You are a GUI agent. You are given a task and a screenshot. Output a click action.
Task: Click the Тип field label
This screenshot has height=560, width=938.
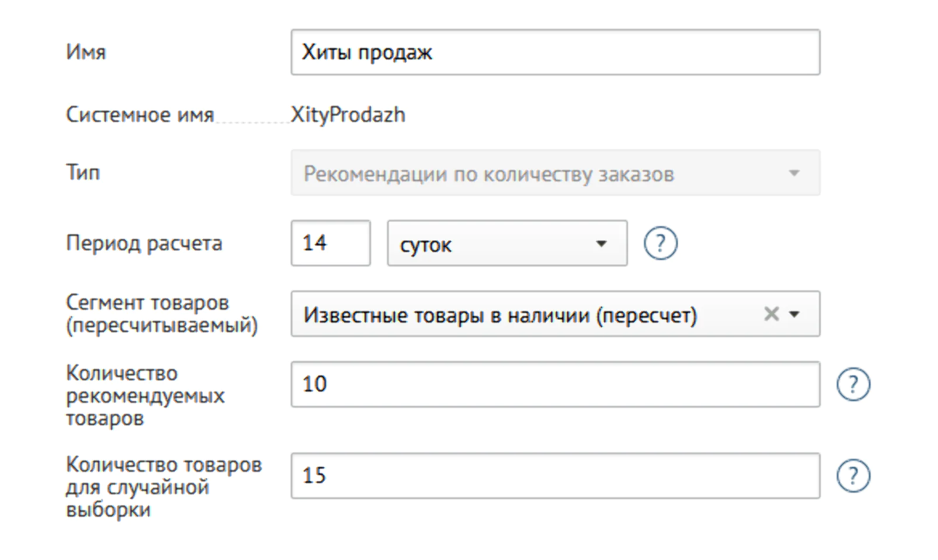(83, 172)
